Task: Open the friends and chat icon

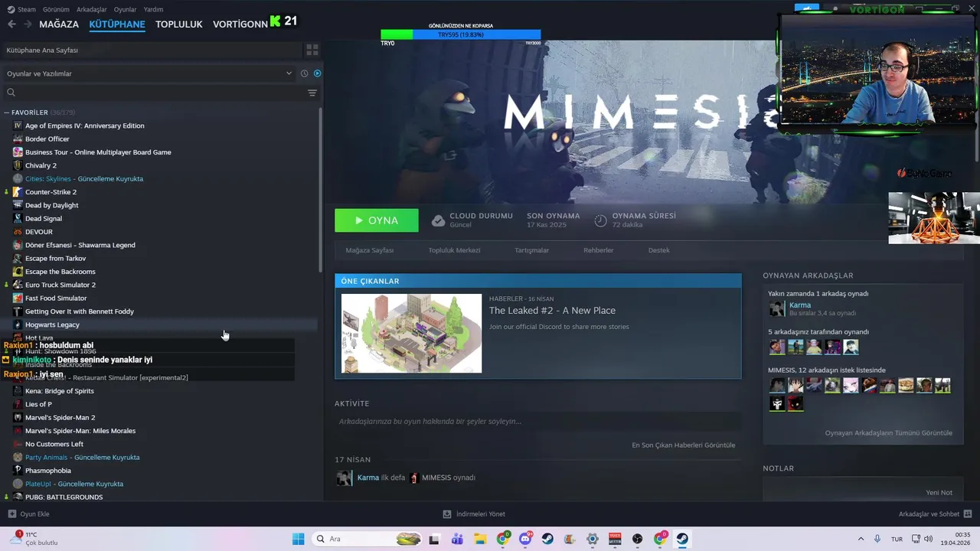Action: (968, 514)
